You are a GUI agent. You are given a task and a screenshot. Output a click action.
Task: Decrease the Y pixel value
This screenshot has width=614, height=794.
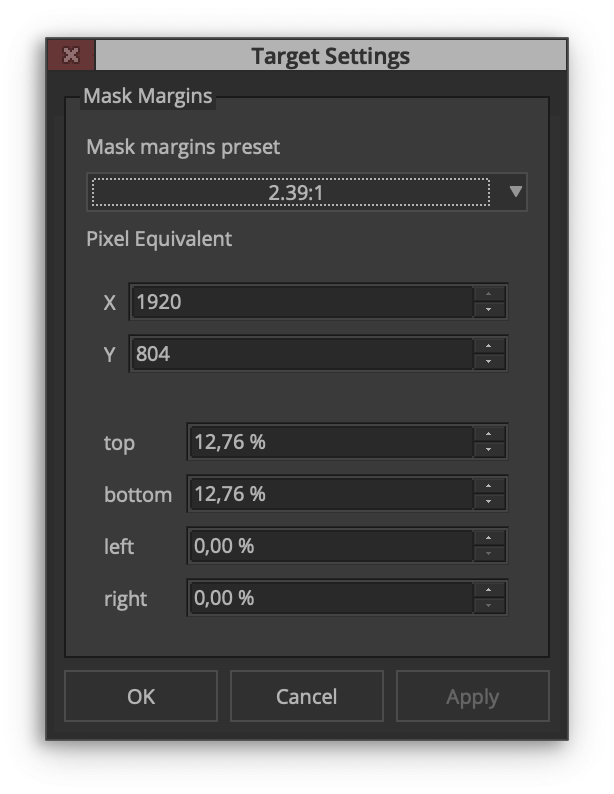(488, 361)
